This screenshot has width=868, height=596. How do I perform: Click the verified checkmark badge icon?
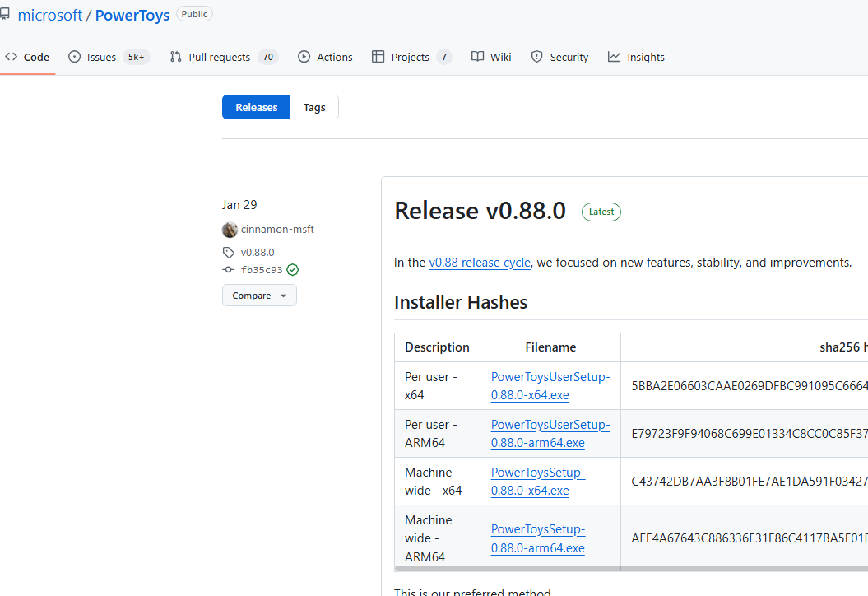(292, 270)
